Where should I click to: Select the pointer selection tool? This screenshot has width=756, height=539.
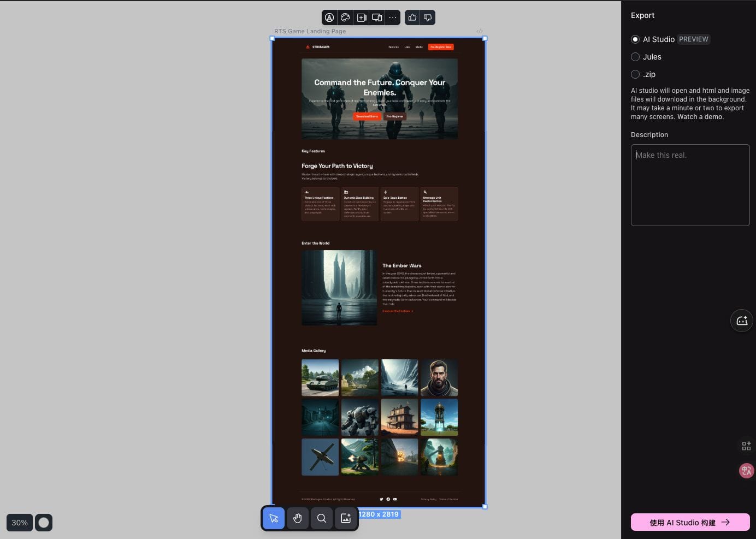pyautogui.click(x=274, y=518)
